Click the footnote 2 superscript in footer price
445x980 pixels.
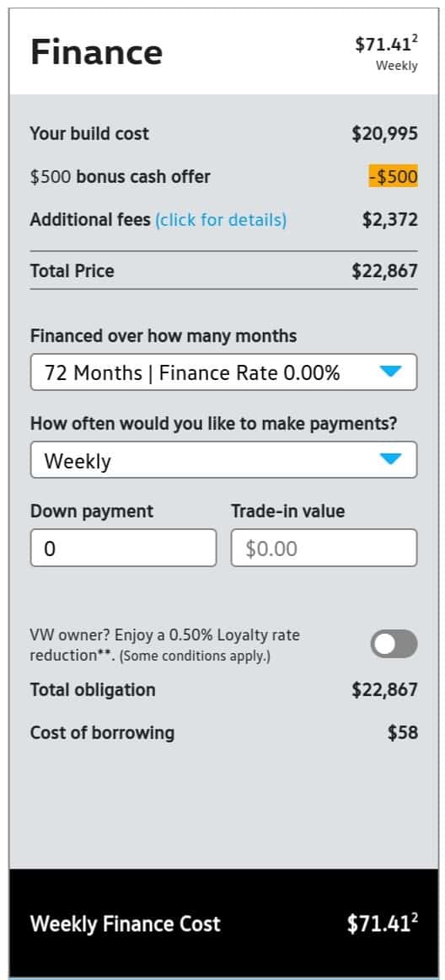pos(415,917)
